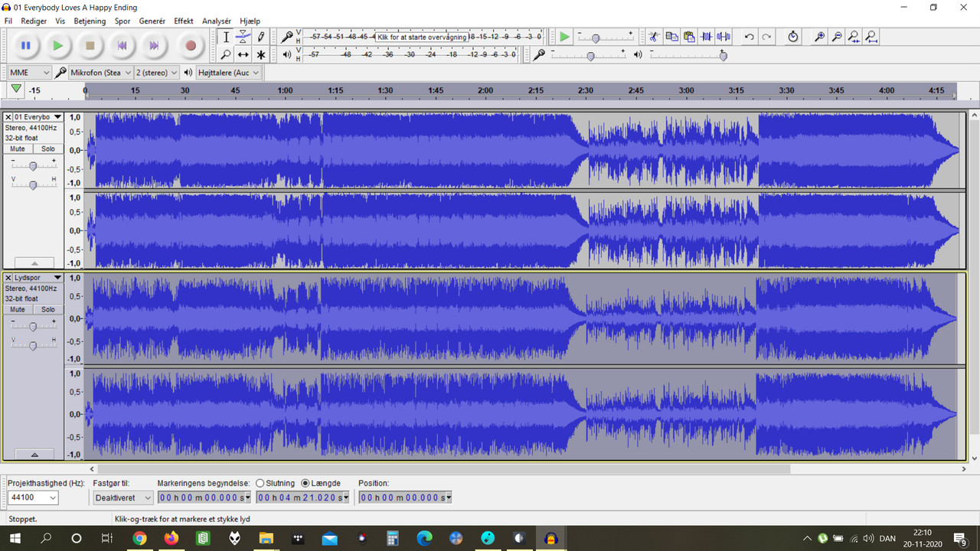
Task: Open the Spor menu
Action: point(122,21)
